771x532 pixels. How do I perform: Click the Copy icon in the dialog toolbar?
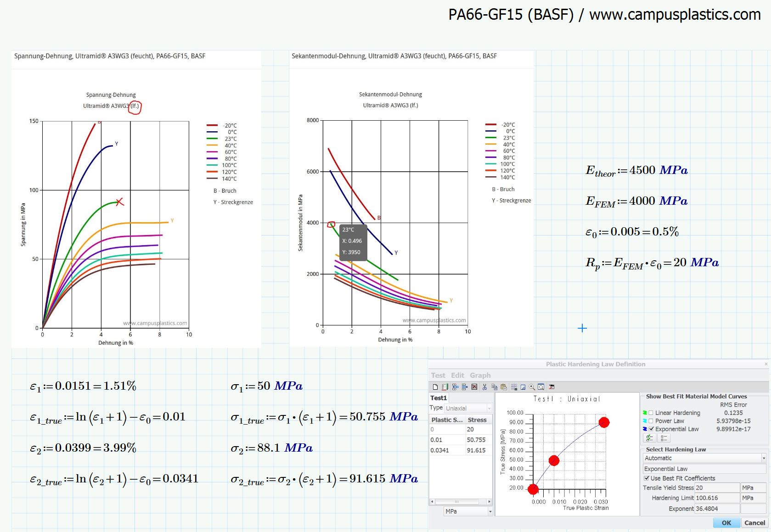click(x=494, y=387)
